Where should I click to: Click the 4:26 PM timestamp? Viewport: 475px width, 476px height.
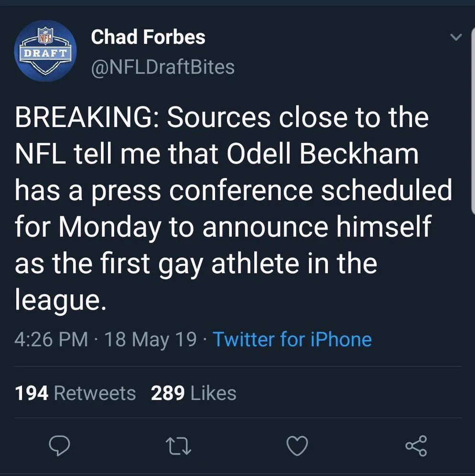[x=51, y=339]
